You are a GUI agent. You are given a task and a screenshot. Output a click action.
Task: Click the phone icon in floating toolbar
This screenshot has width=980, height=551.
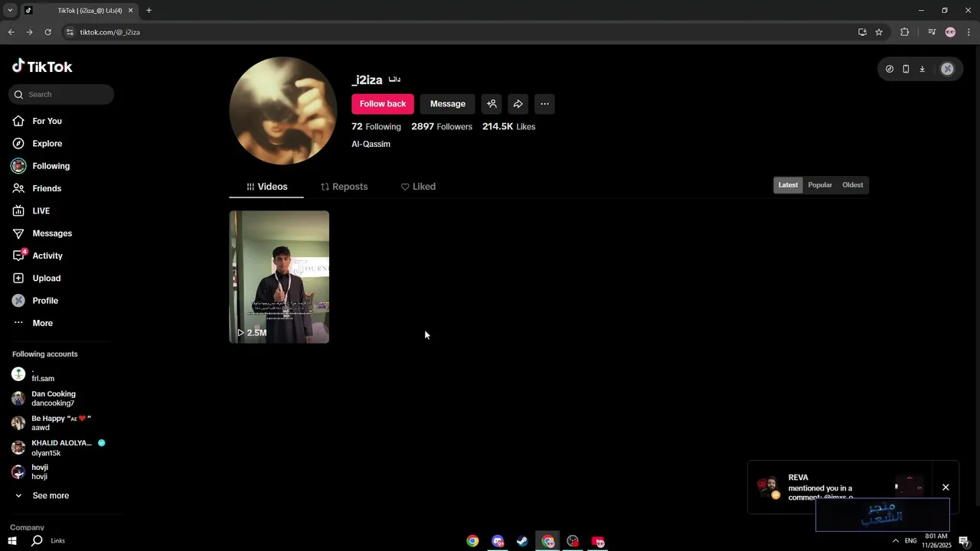point(906,69)
